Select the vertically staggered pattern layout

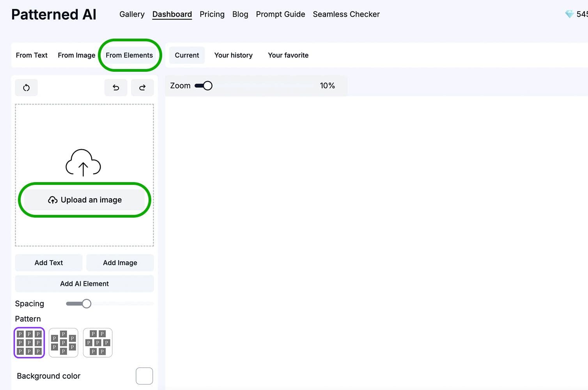pyautogui.click(x=64, y=342)
